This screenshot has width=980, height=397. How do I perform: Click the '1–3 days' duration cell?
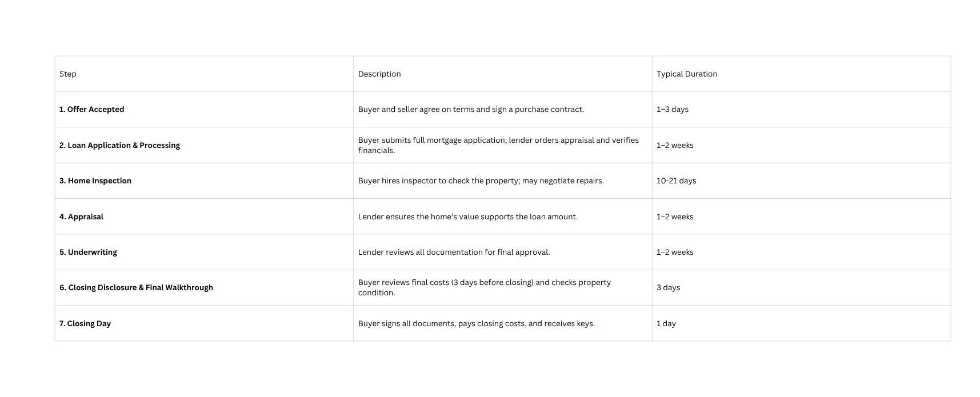pos(801,110)
